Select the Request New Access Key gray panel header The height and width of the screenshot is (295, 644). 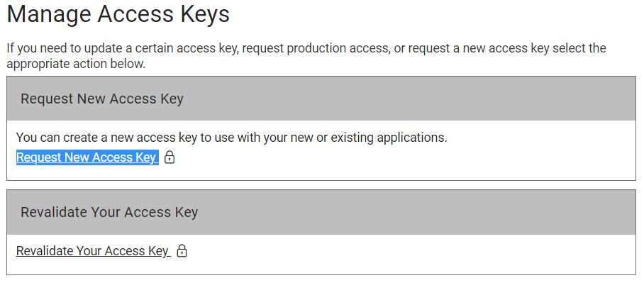[321, 99]
